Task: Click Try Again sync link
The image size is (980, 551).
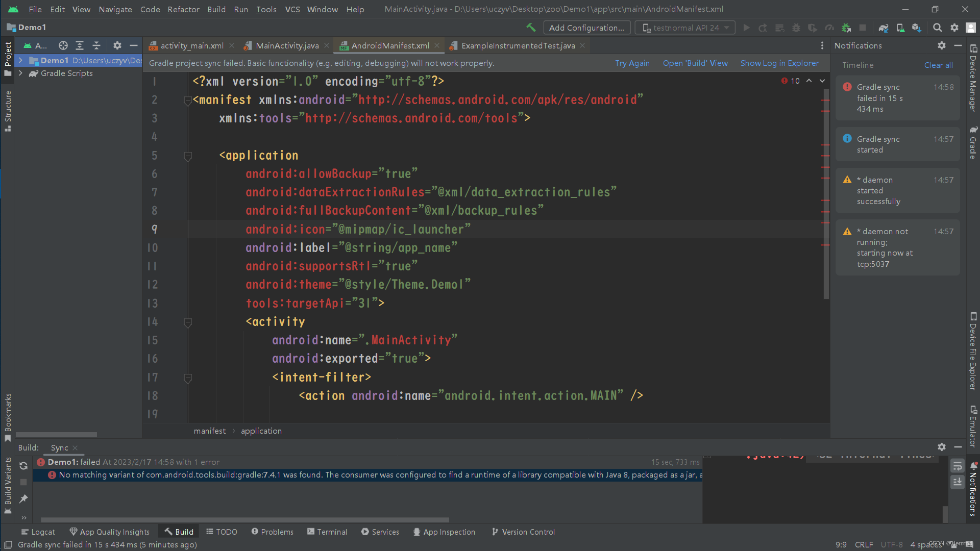Action: (x=632, y=63)
